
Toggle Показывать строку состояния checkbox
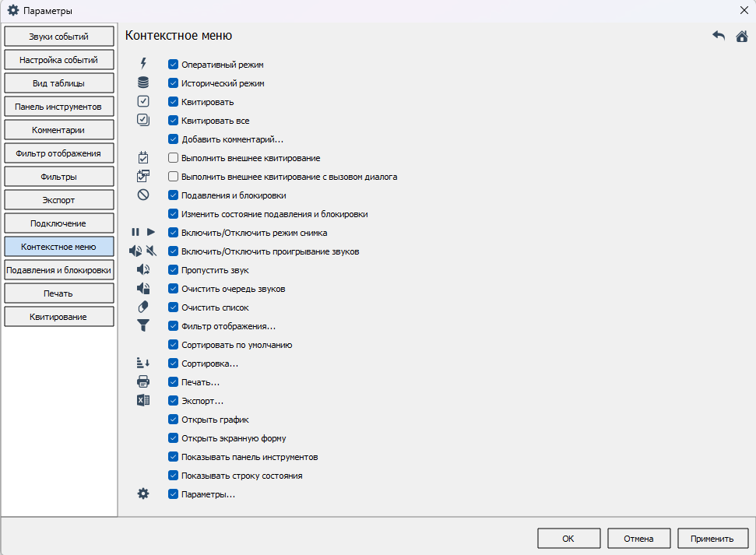(x=174, y=476)
